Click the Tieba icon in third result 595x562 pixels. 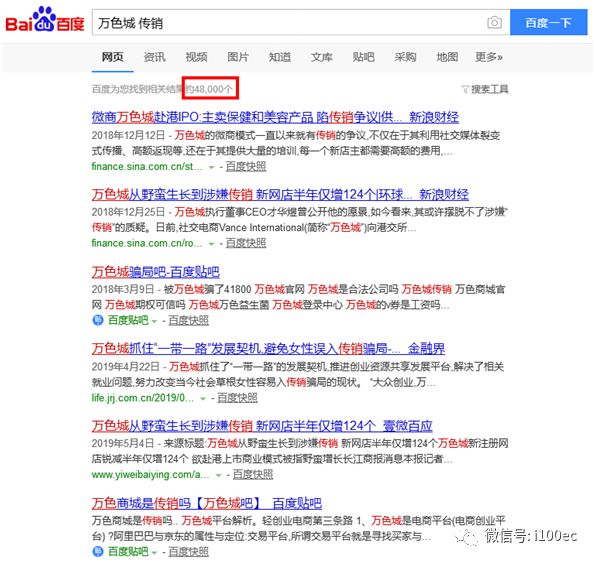(98, 320)
